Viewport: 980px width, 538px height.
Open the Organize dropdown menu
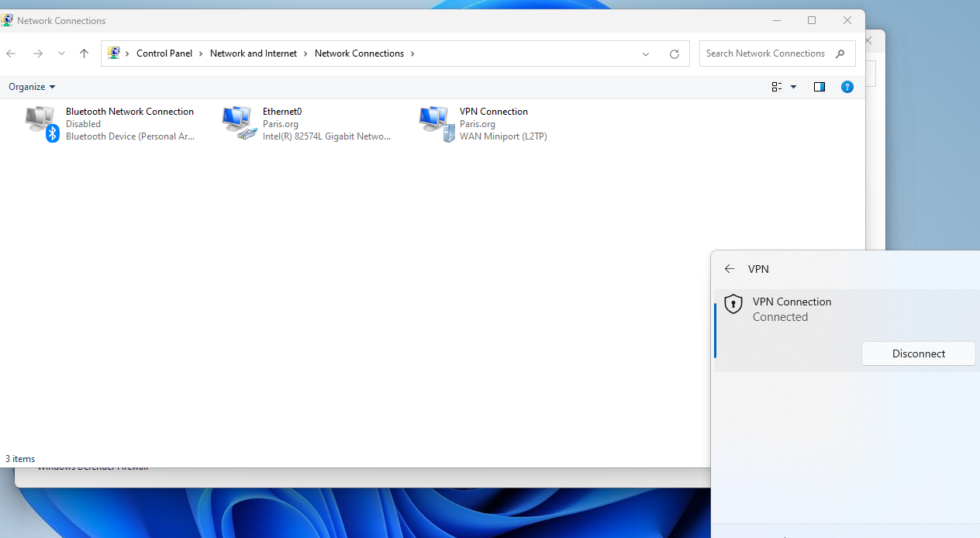tap(32, 87)
